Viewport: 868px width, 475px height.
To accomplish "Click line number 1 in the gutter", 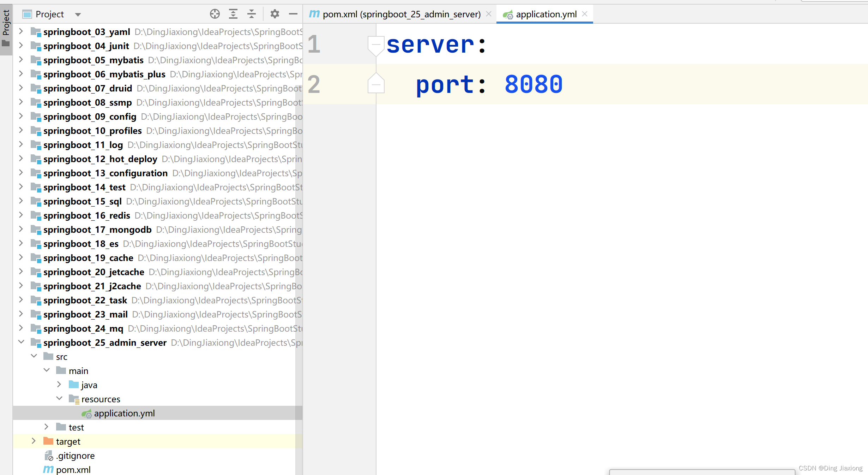I will [314, 44].
